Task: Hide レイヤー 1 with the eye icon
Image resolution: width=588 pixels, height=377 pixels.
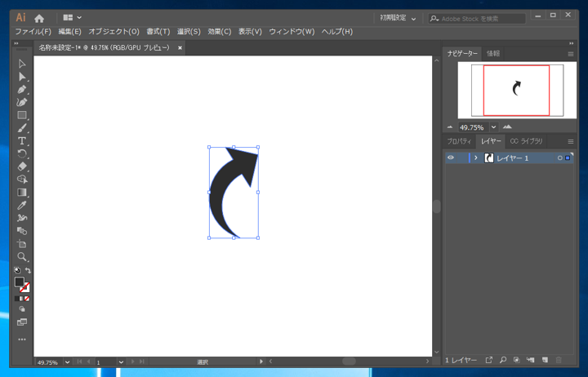Action: point(450,157)
